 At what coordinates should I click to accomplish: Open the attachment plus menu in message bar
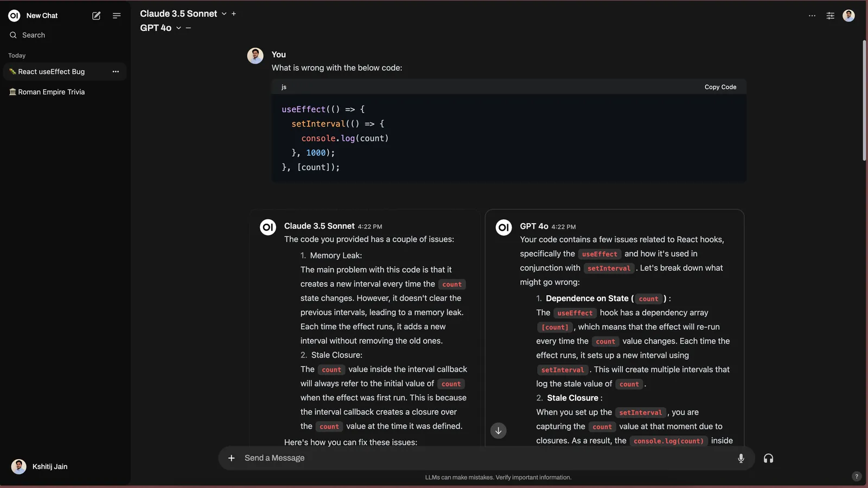click(x=232, y=458)
